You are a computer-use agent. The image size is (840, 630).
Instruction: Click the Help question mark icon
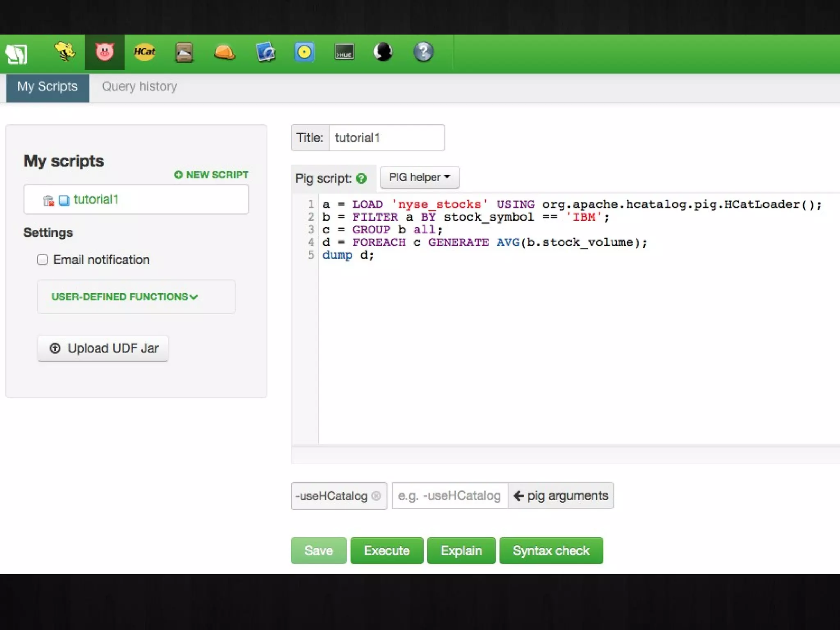pos(423,52)
